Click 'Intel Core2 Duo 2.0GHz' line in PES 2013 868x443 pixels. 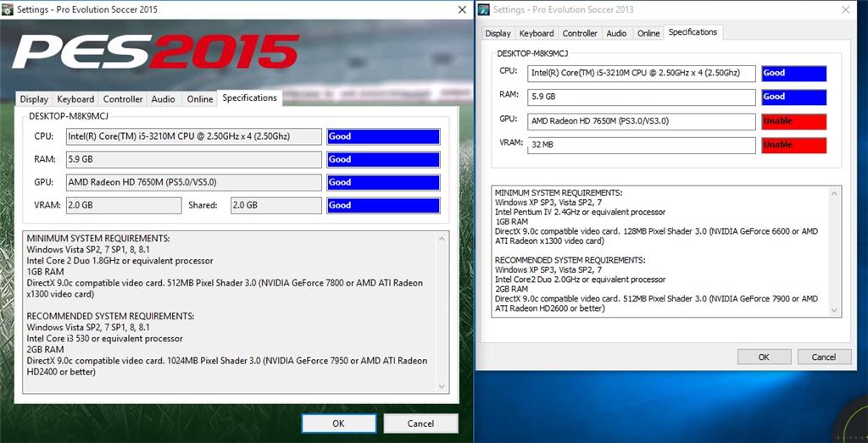pos(580,280)
